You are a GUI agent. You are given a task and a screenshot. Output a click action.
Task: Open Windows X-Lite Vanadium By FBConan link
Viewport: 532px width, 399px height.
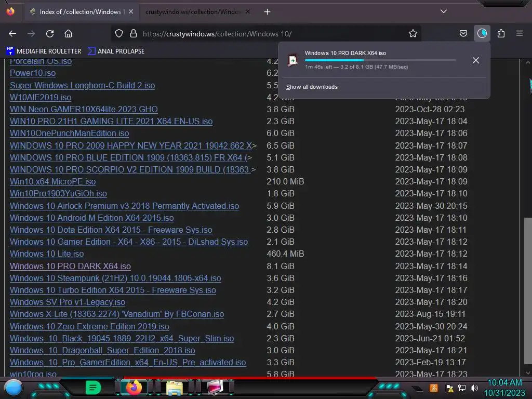117,314
